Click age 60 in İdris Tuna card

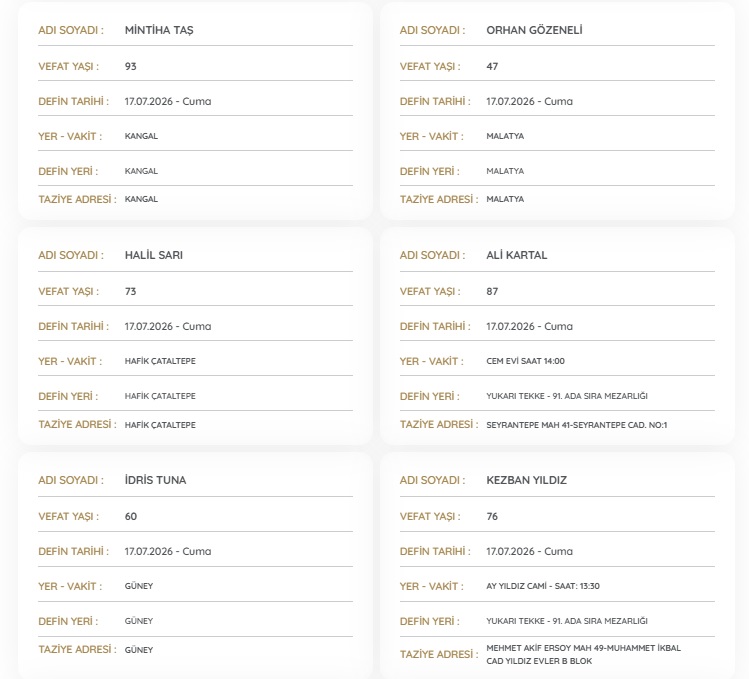point(130,517)
